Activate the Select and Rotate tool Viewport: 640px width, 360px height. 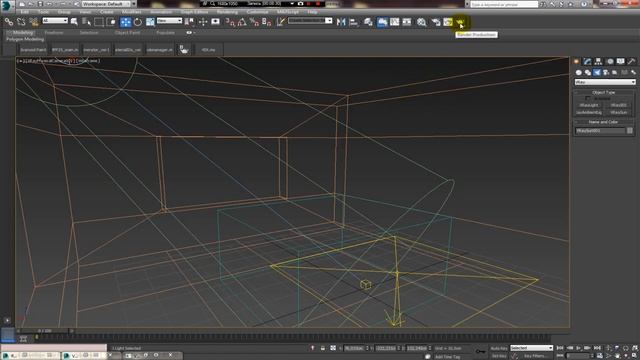tap(138, 22)
